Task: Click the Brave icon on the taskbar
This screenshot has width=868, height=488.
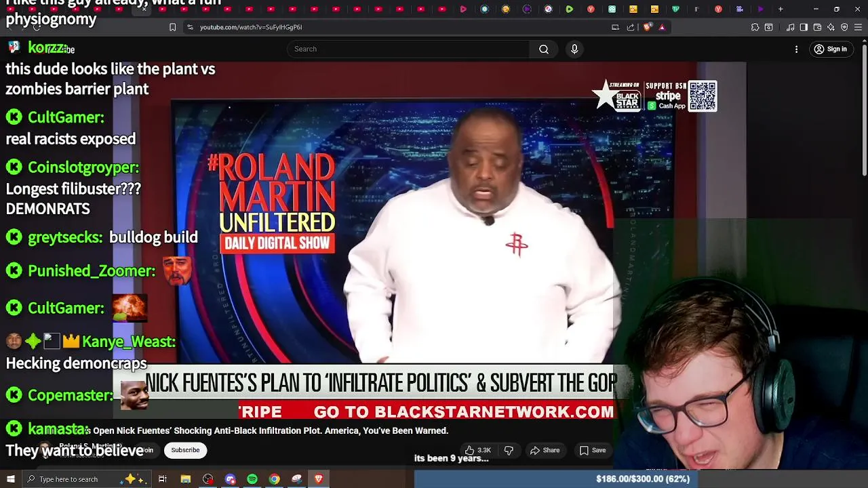Action: (x=319, y=479)
